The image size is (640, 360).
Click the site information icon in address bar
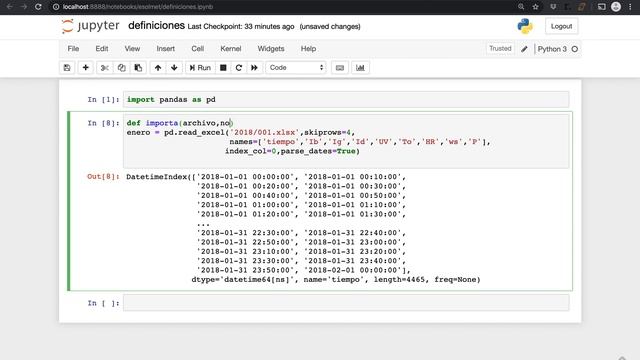point(56,7)
